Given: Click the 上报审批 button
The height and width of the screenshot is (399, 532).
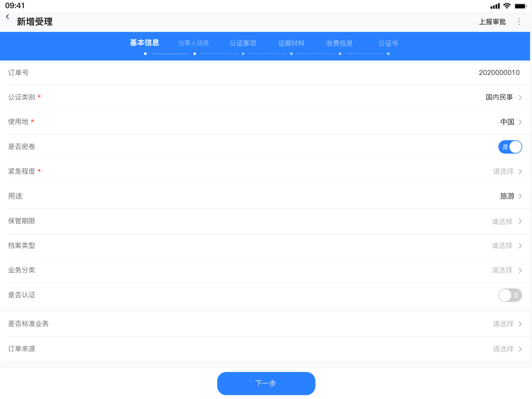Looking at the screenshot, I should tap(492, 22).
